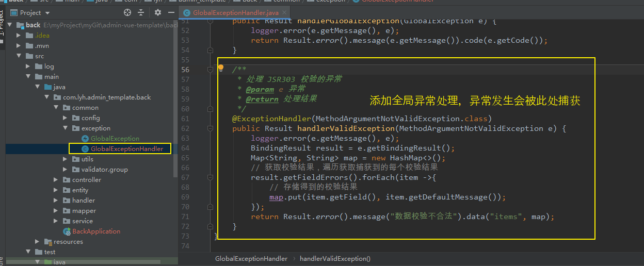Expand the resources folder

click(38, 241)
